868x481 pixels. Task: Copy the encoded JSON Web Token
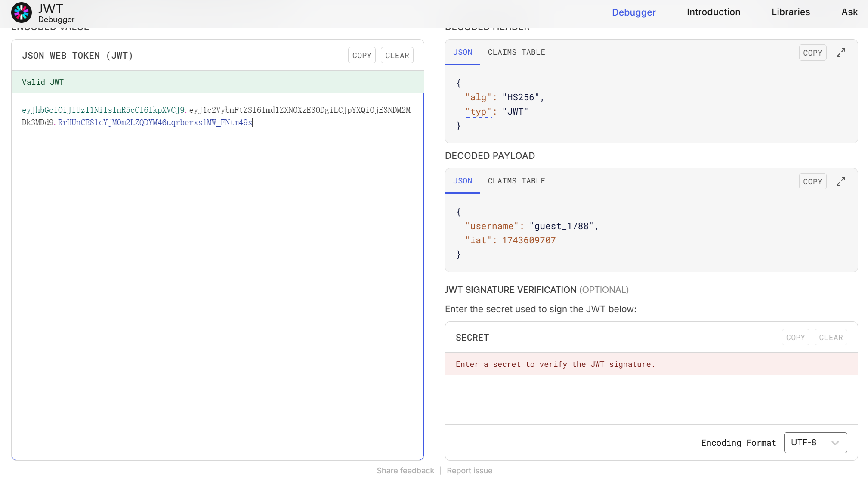[361, 55]
